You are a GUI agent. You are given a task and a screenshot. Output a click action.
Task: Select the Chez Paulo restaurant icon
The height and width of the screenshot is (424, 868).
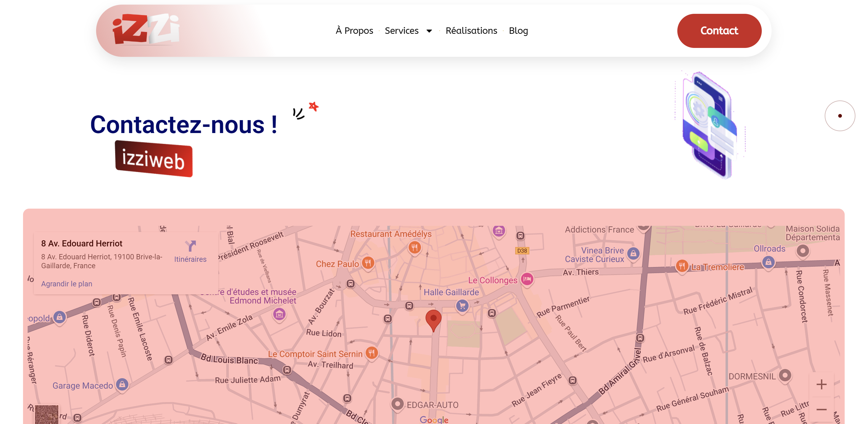[368, 262]
